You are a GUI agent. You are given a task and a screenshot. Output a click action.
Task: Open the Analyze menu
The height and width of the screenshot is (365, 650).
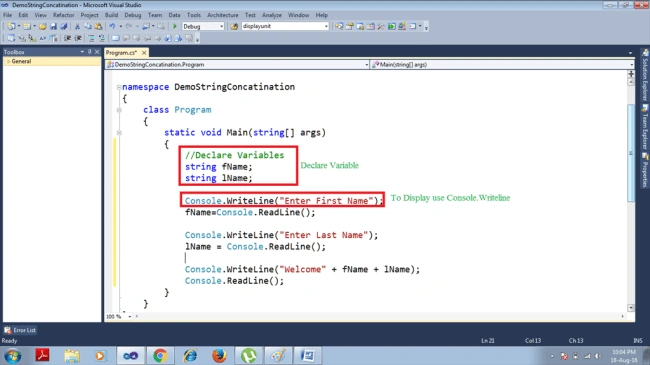[272, 15]
